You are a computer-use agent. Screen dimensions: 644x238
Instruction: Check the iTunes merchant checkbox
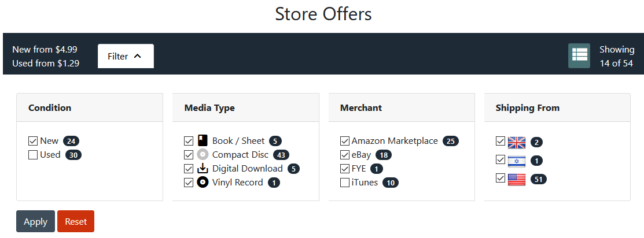point(345,183)
